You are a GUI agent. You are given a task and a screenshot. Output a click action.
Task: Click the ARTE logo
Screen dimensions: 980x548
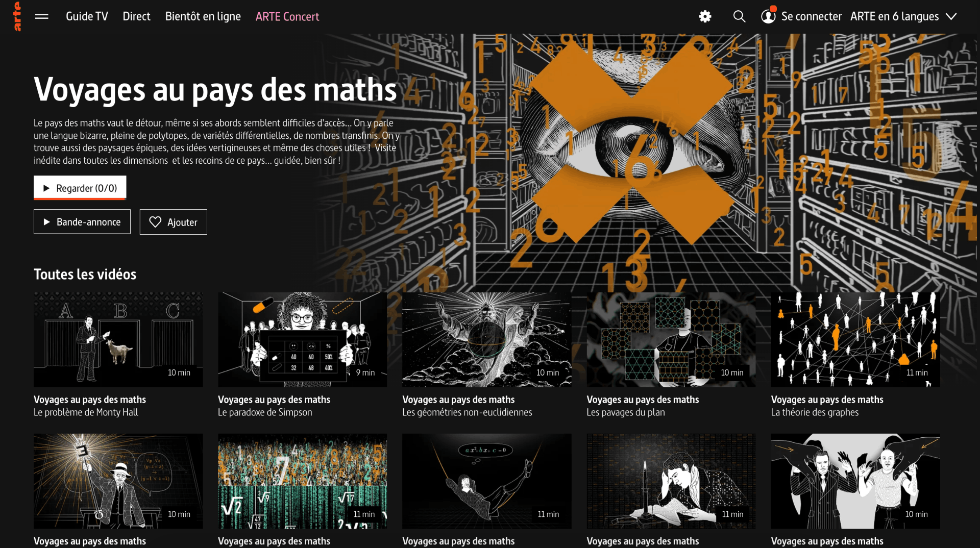[17, 16]
